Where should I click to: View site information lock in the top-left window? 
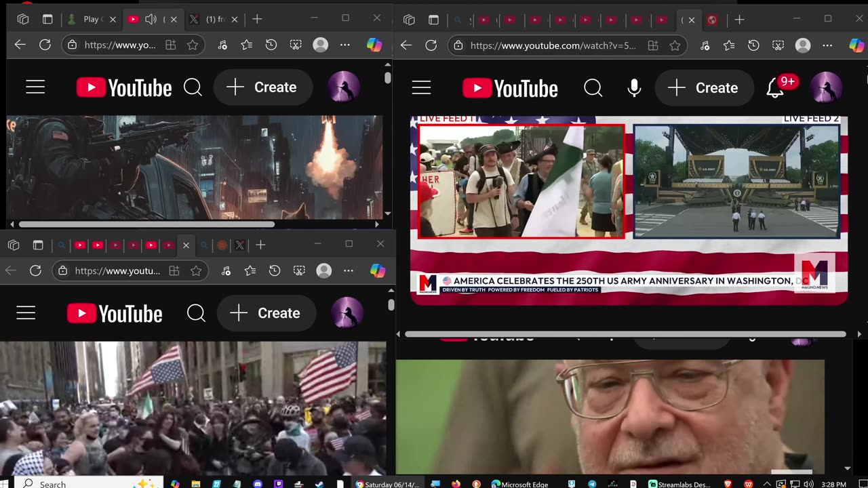click(72, 45)
